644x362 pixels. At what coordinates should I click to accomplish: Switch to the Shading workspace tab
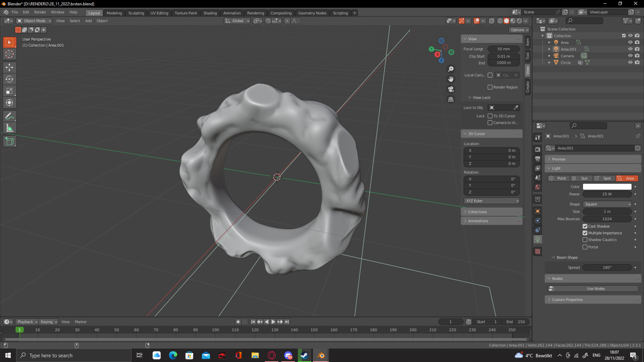click(210, 13)
